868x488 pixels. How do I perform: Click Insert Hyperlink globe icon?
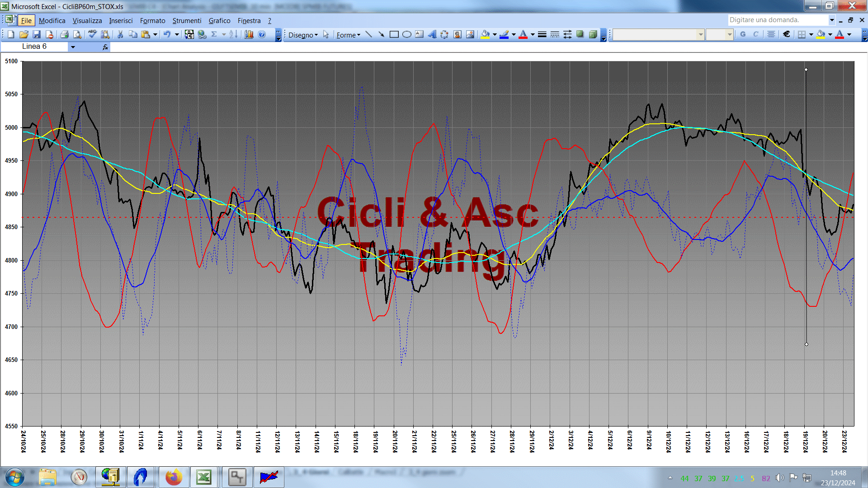[x=202, y=34]
